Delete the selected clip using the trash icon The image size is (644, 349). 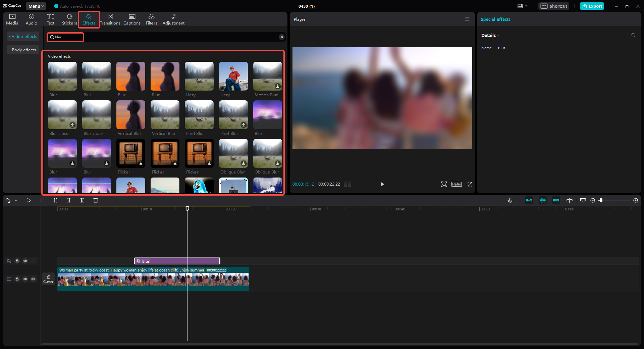tap(96, 200)
